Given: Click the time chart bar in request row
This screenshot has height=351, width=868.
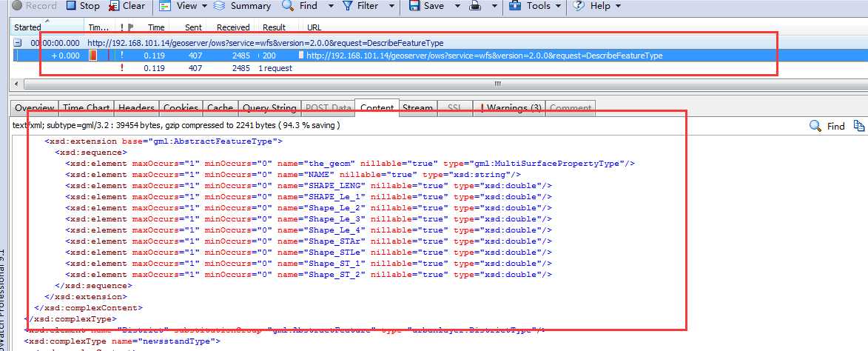Looking at the screenshot, I should (x=93, y=56).
